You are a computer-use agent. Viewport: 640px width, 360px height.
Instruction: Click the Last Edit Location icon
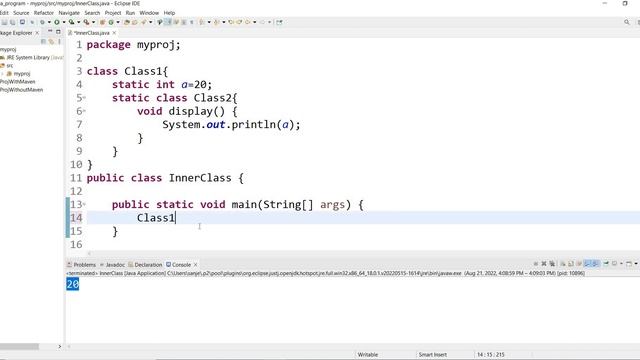coord(231,22)
